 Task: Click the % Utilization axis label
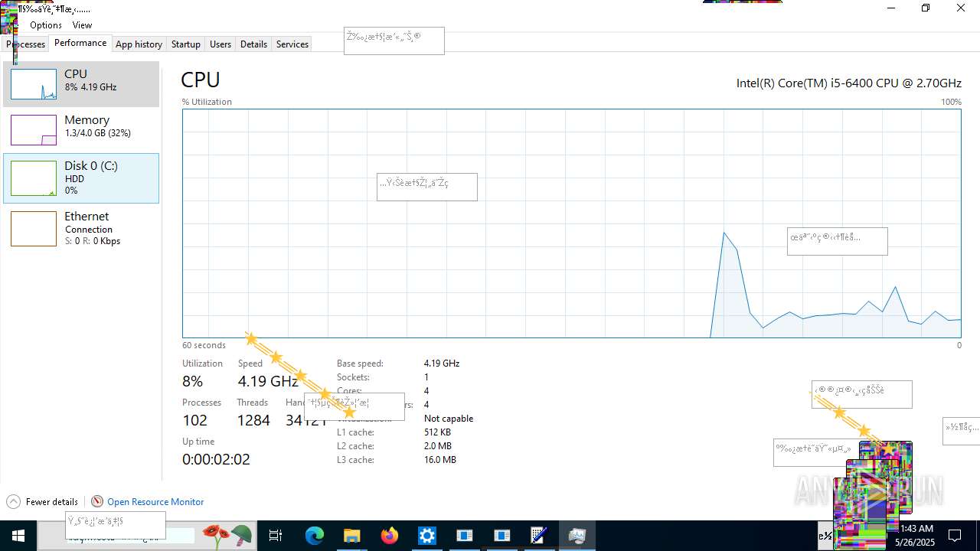click(x=207, y=102)
